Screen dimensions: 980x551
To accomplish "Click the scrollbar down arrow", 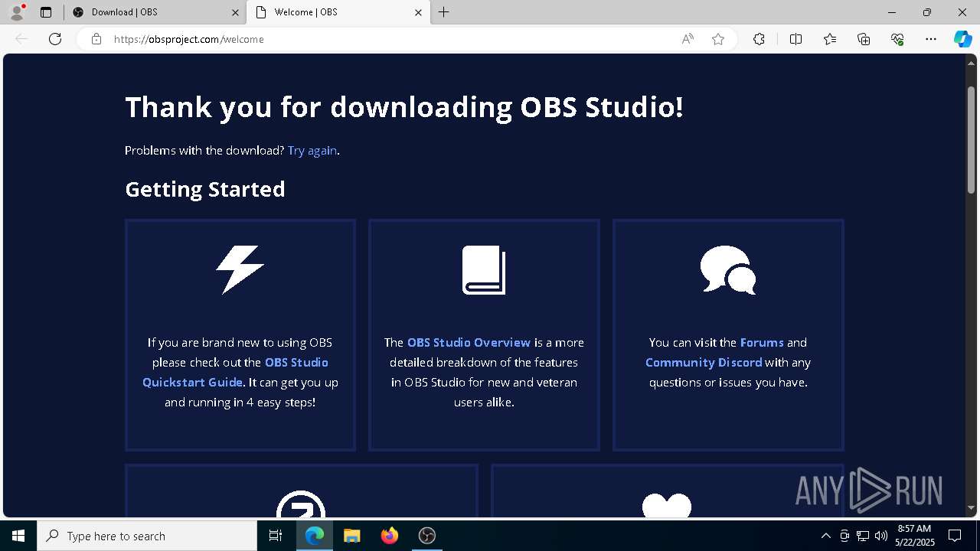I will click(971, 507).
